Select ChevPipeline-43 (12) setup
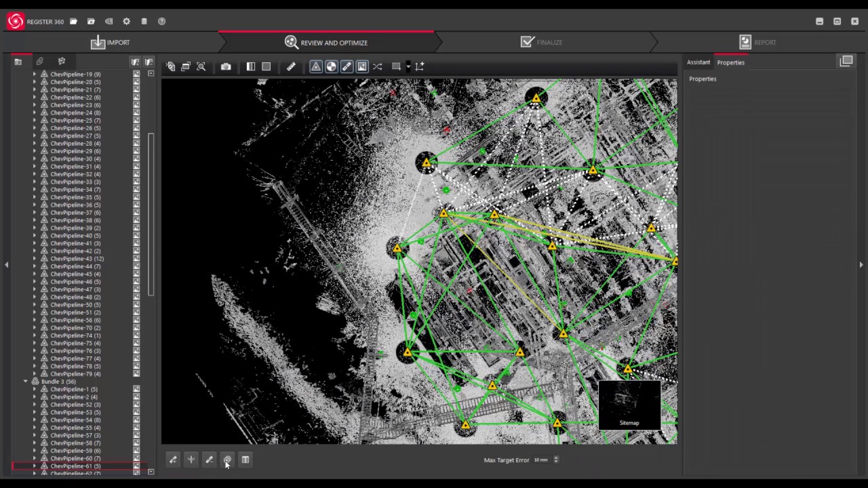868x488 pixels. click(77, 259)
